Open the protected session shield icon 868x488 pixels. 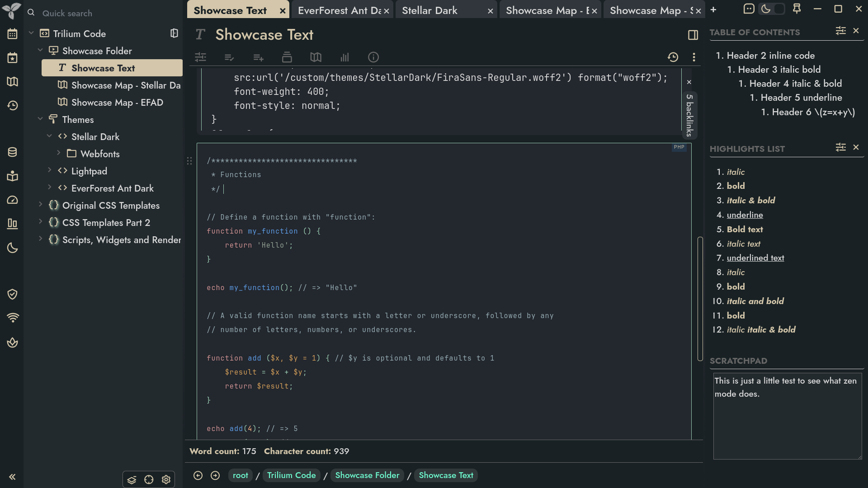pyautogui.click(x=12, y=295)
